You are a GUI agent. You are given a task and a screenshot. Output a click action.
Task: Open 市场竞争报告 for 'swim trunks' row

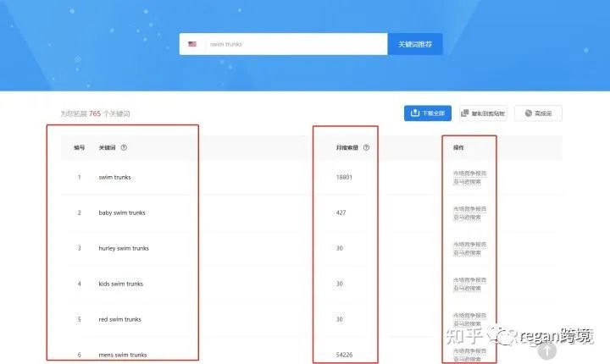(469, 173)
